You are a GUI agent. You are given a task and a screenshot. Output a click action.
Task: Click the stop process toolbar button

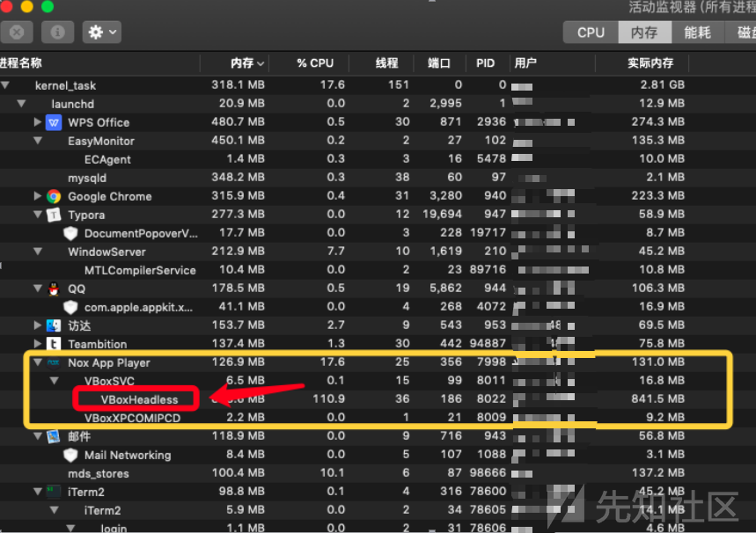click(x=17, y=33)
